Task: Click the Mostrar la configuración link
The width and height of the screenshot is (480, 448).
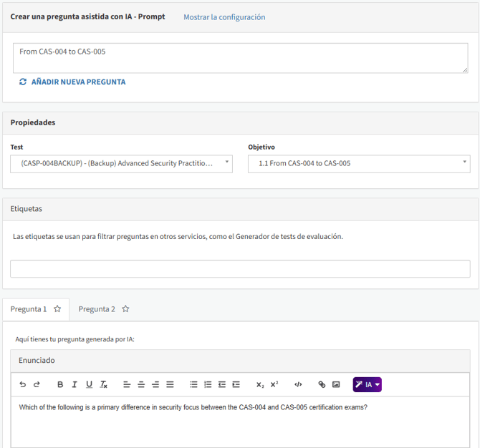Action: coord(224,17)
